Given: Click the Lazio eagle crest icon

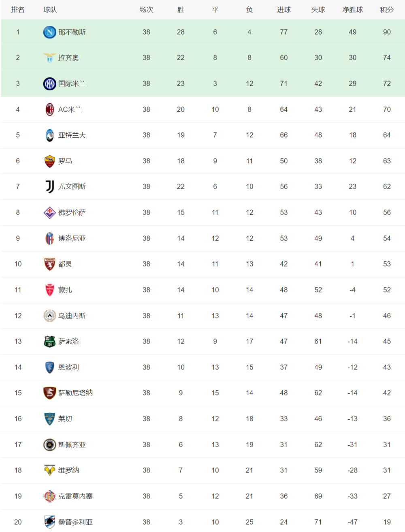Looking at the screenshot, I should pos(49,58).
